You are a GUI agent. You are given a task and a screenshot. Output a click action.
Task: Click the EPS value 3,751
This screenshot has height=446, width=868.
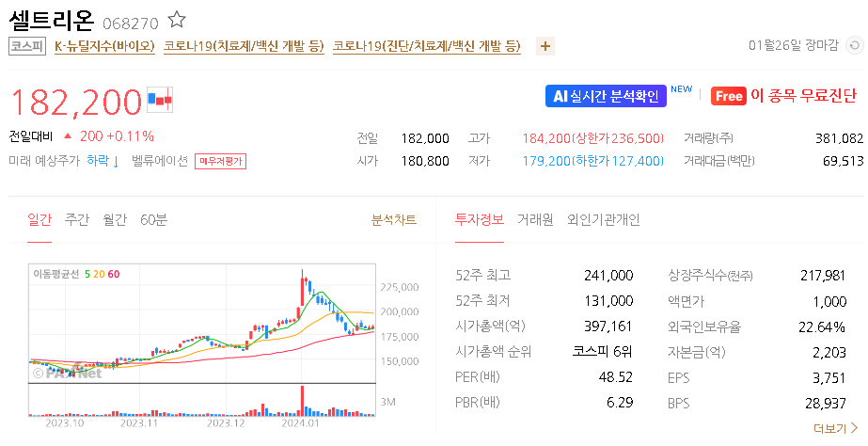tap(829, 378)
